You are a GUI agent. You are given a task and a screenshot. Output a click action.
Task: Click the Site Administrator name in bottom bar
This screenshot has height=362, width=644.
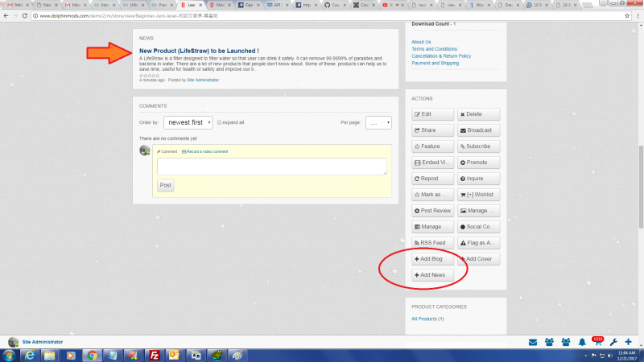(43, 342)
